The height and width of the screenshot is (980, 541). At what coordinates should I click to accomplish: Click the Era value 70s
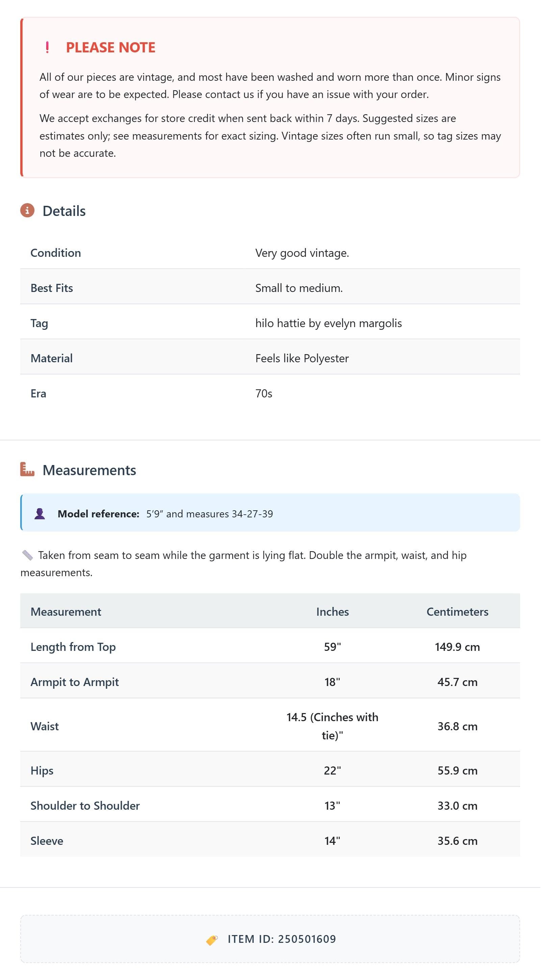(264, 394)
